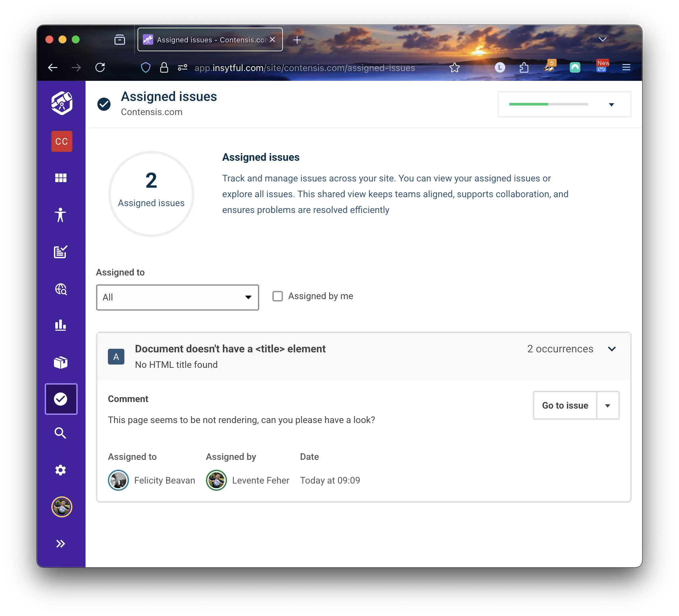Screen dimensions: 679x616
Task: Open the arrow beside 'Go to issue'
Action: [x=607, y=406]
